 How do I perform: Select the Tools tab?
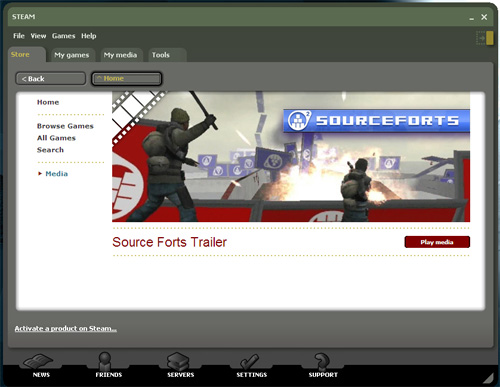tap(161, 55)
